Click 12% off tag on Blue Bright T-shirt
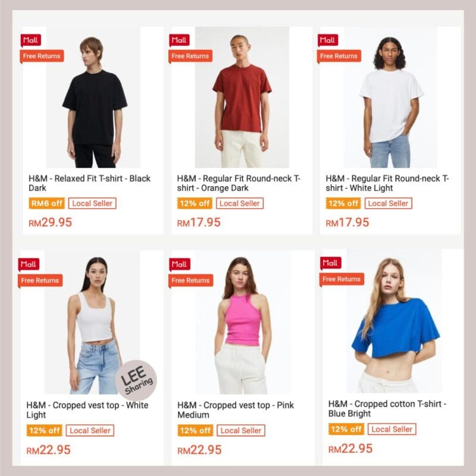Image resolution: width=476 pixels, height=476 pixels. [346, 429]
